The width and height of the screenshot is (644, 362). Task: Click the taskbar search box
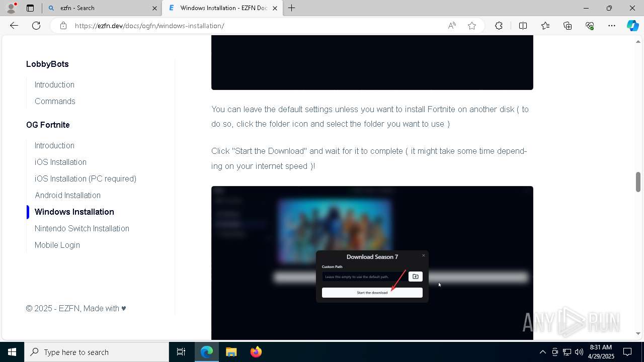tap(97, 352)
